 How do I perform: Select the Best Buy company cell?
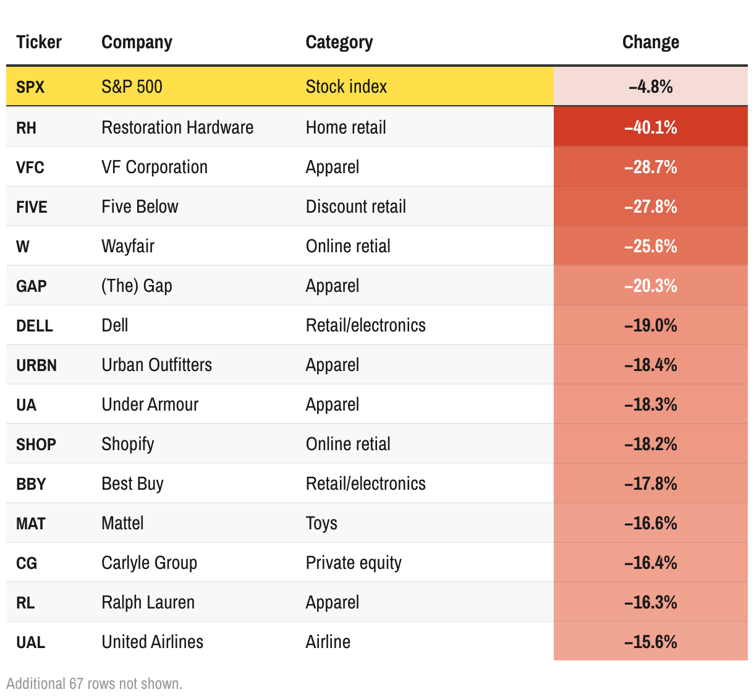point(132,484)
